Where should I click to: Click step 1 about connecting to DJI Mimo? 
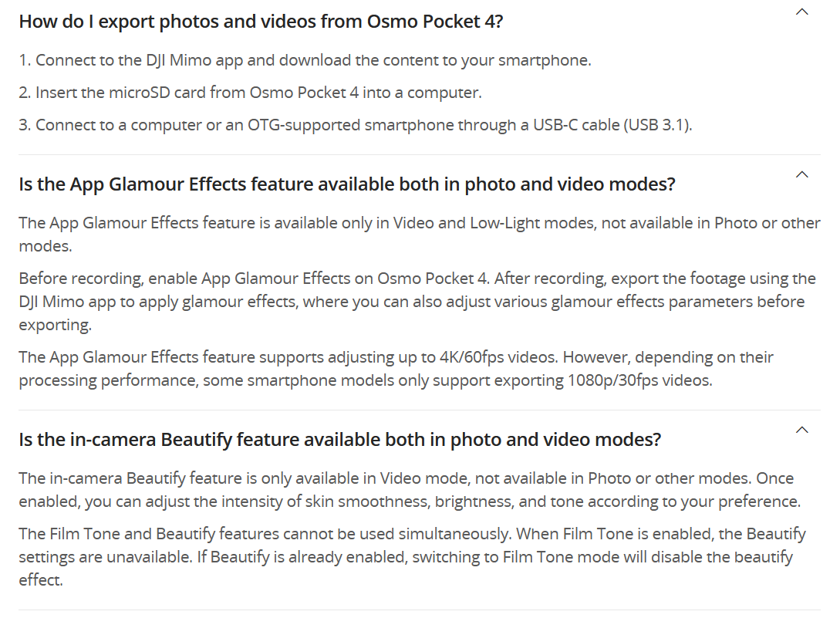[x=305, y=60]
